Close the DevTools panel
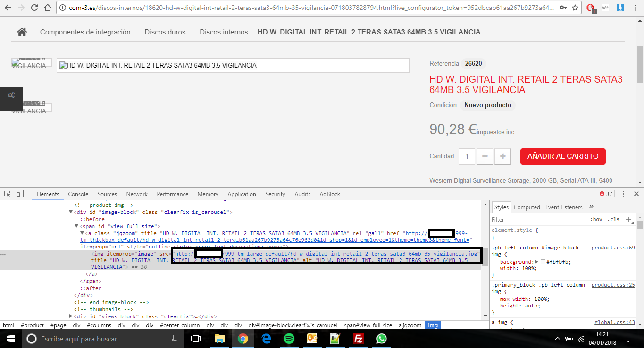 pos(636,194)
